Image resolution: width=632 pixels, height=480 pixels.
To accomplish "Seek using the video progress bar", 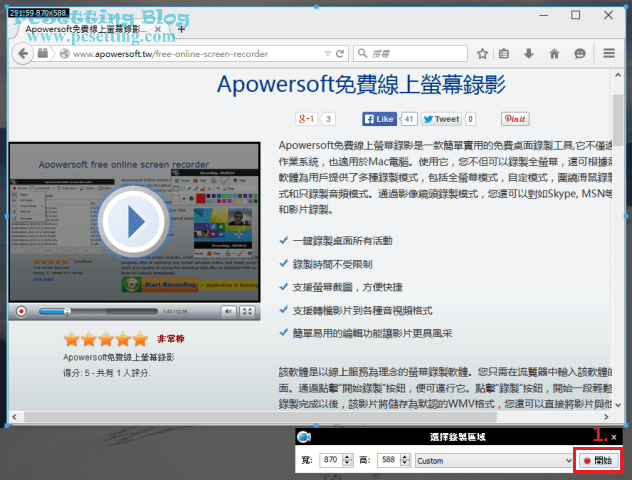I will tap(98, 312).
